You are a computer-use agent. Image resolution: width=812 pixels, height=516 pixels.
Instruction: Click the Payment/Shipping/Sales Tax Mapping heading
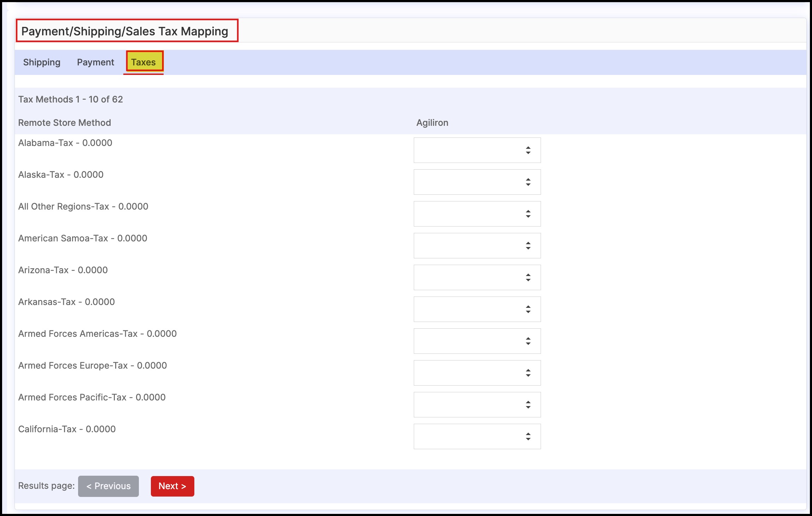tap(125, 31)
